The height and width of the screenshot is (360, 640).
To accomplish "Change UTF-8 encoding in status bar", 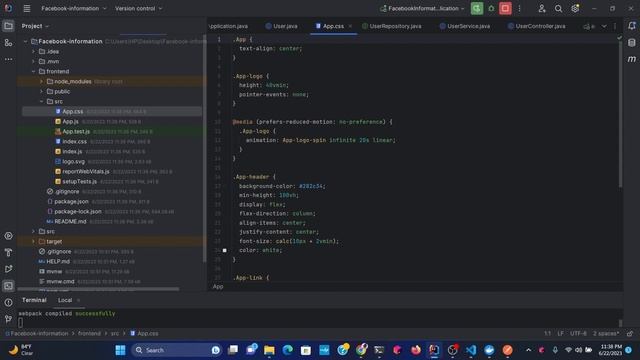I will pyautogui.click(x=578, y=333).
